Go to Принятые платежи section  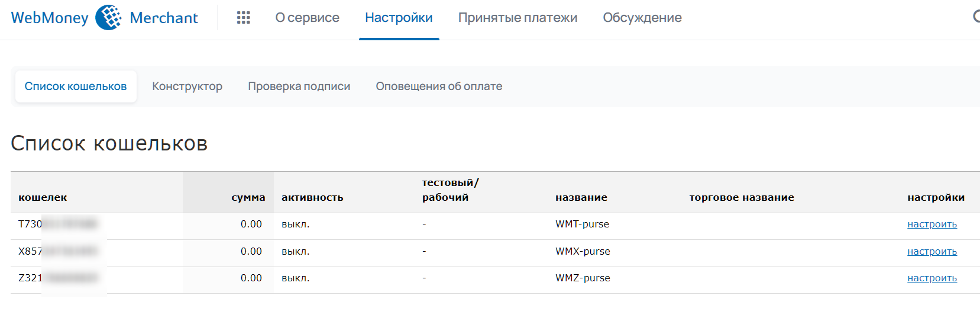[x=518, y=18]
